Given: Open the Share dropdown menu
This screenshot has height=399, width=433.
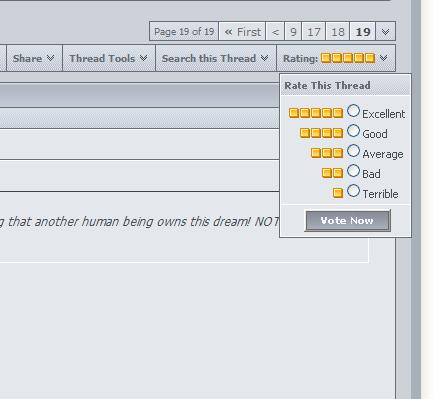Looking at the screenshot, I should [34, 58].
